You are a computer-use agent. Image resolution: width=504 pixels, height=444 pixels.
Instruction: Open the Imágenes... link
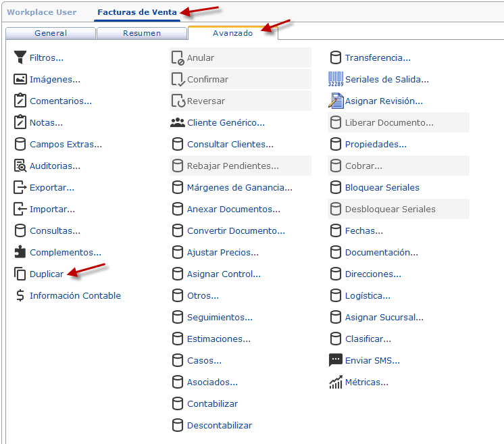click(55, 80)
